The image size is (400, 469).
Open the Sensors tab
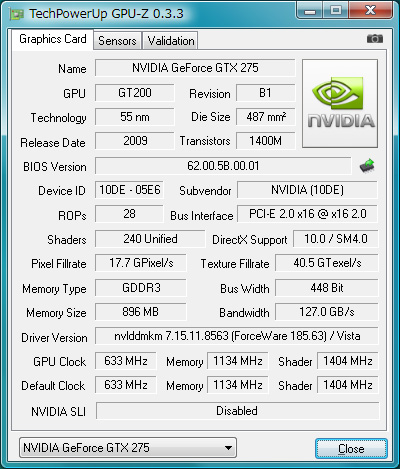coord(117,41)
